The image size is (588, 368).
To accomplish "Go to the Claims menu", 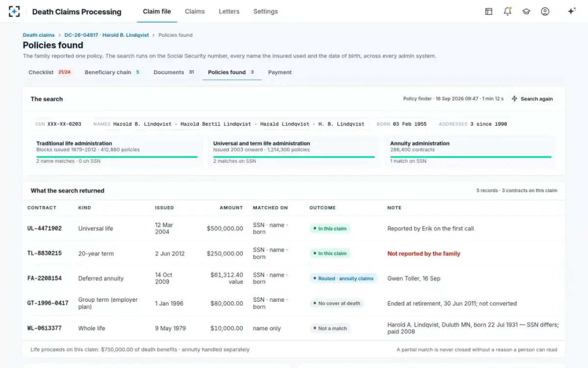I will (195, 11).
